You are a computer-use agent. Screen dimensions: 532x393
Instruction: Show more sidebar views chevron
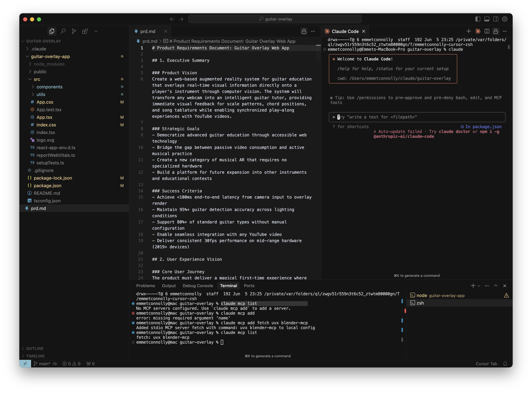click(96, 31)
